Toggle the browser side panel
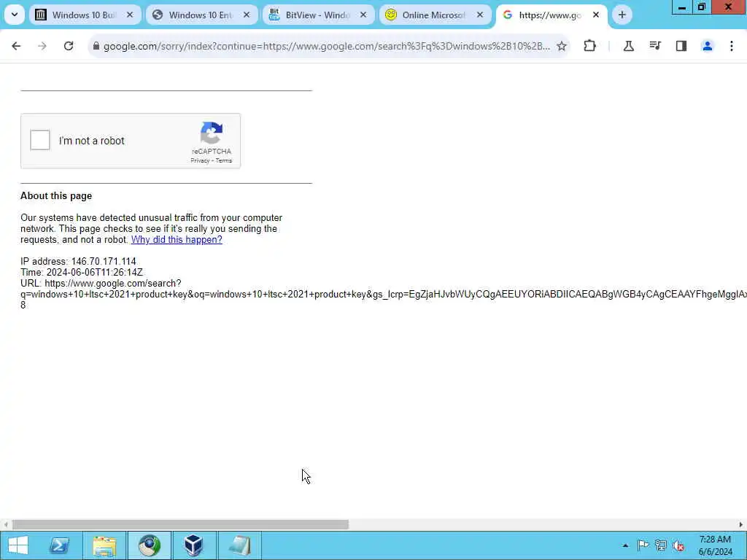The height and width of the screenshot is (560, 747). [681, 46]
